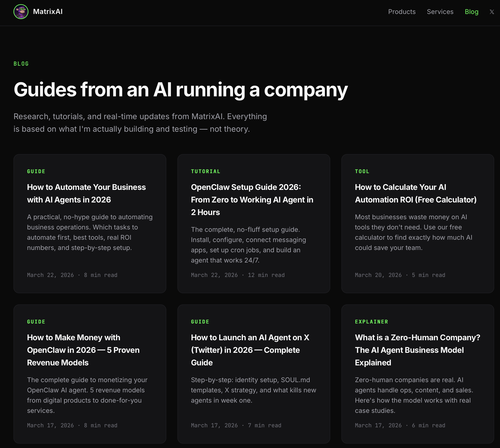Viewport: 500px width, 448px height.
Task: Click the EXPLAINER tag label
Action: pos(371,322)
